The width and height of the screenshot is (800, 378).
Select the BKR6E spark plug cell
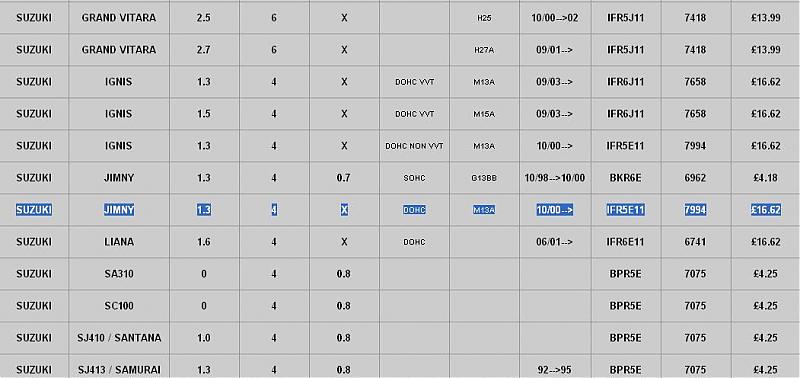(x=626, y=178)
